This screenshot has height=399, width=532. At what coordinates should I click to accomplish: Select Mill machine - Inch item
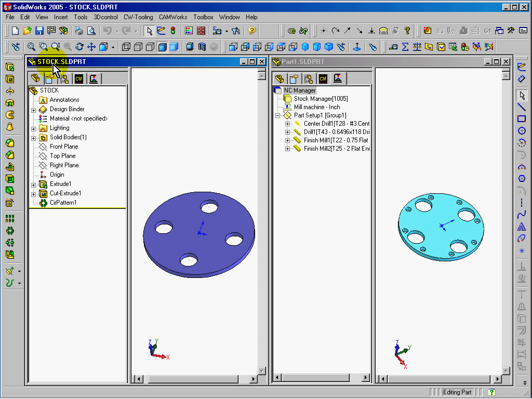[317, 107]
